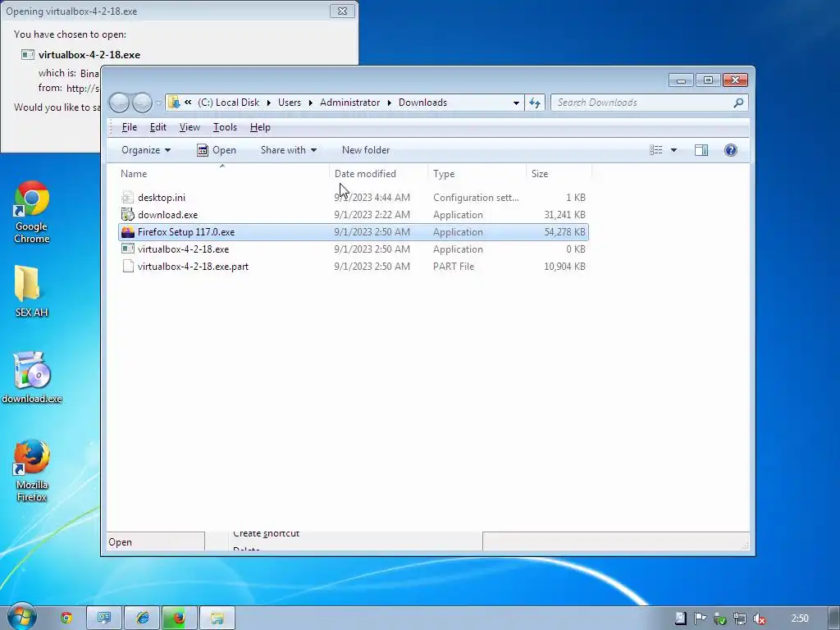Go to Administrator breadcrumb segment
840x630 pixels.
[349, 103]
